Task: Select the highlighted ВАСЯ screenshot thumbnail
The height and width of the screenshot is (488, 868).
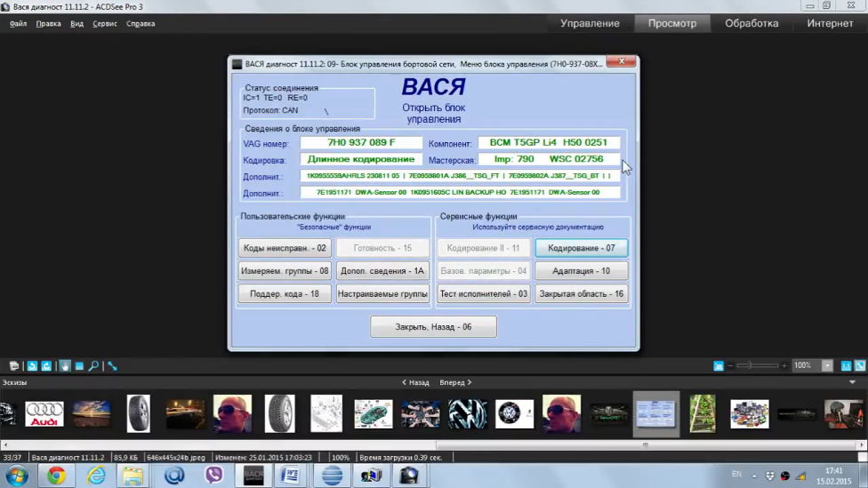Action: point(656,414)
